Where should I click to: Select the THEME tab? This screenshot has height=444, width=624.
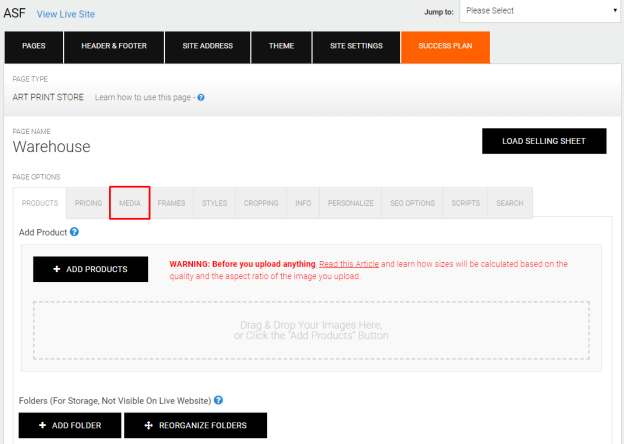point(281,47)
